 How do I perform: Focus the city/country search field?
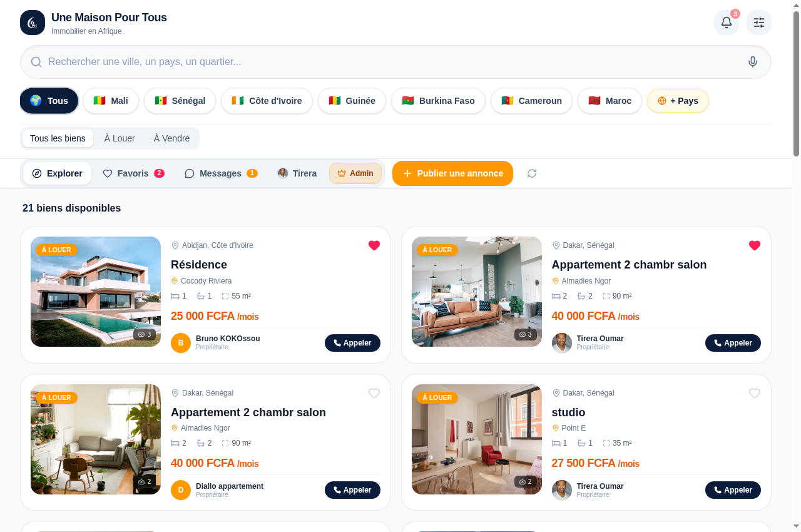coord(395,62)
